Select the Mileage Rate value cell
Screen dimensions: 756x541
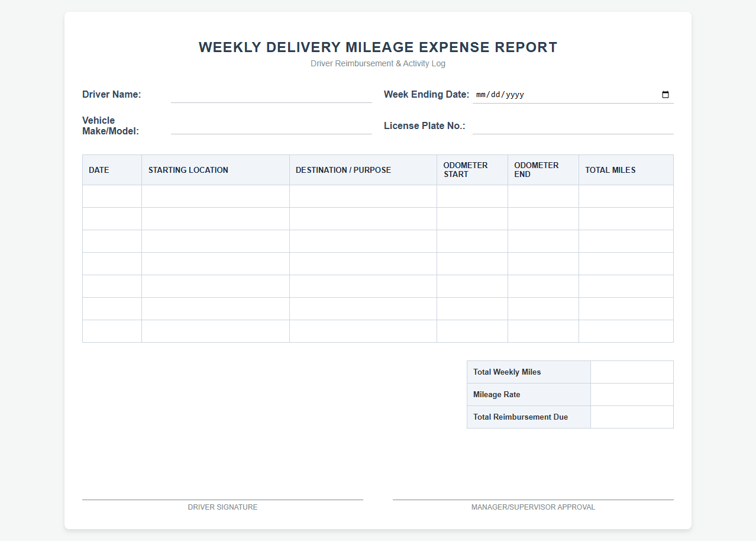pyautogui.click(x=632, y=395)
